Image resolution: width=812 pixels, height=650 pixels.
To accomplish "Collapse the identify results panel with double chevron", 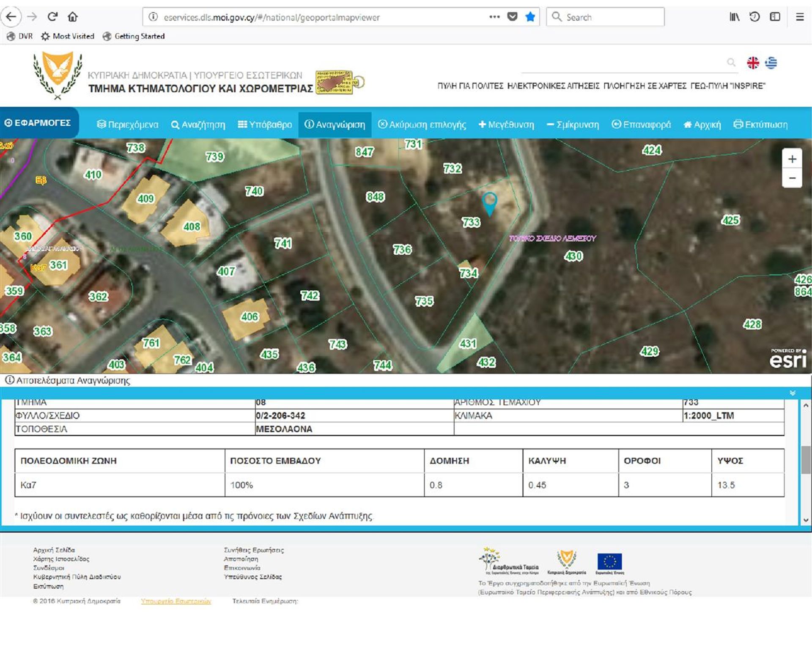I will tap(793, 393).
